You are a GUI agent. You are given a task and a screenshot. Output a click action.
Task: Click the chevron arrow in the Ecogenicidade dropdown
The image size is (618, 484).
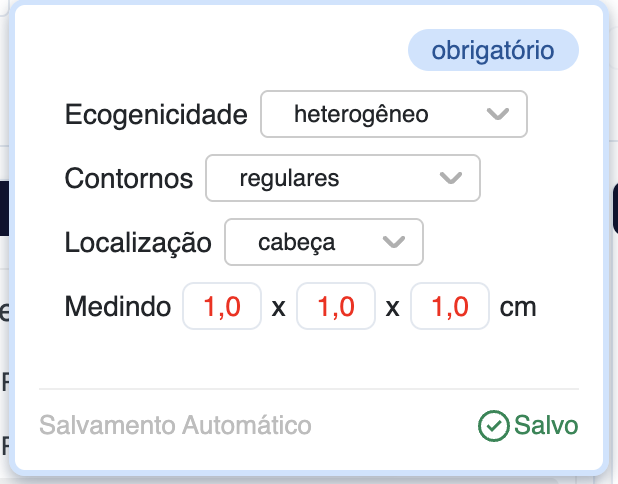[x=498, y=115]
